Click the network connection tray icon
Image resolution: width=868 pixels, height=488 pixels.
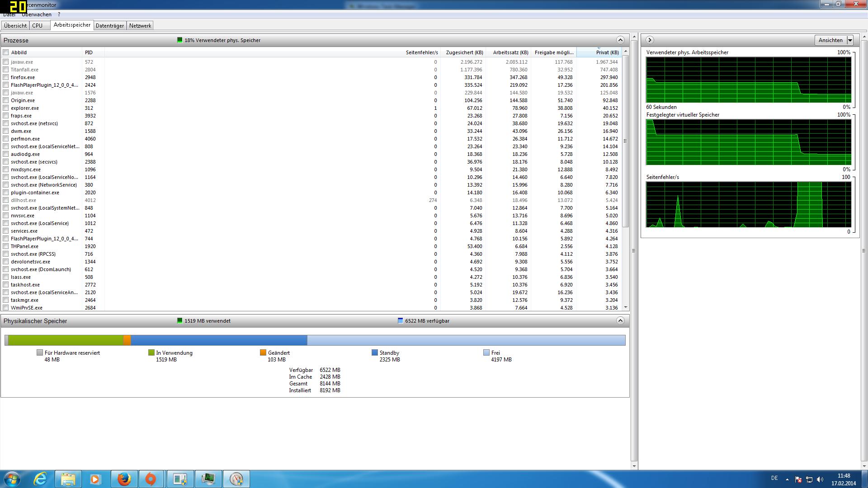click(809, 479)
